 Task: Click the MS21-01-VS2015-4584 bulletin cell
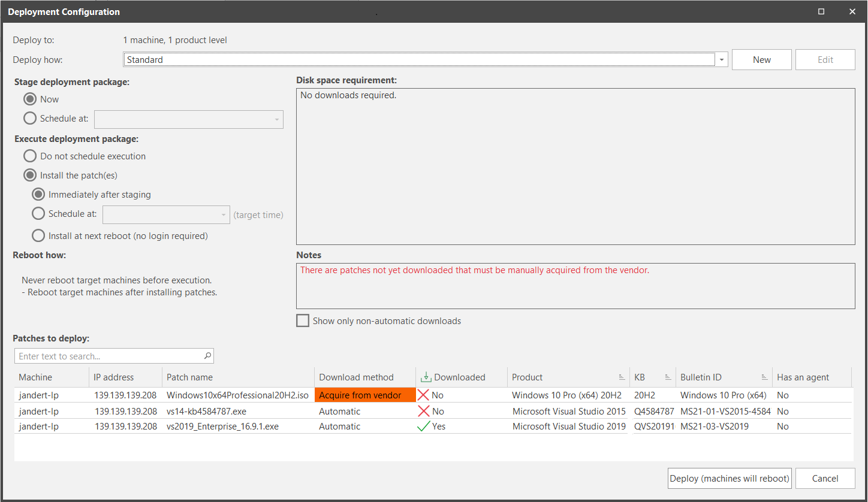click(x=725, y=412)
